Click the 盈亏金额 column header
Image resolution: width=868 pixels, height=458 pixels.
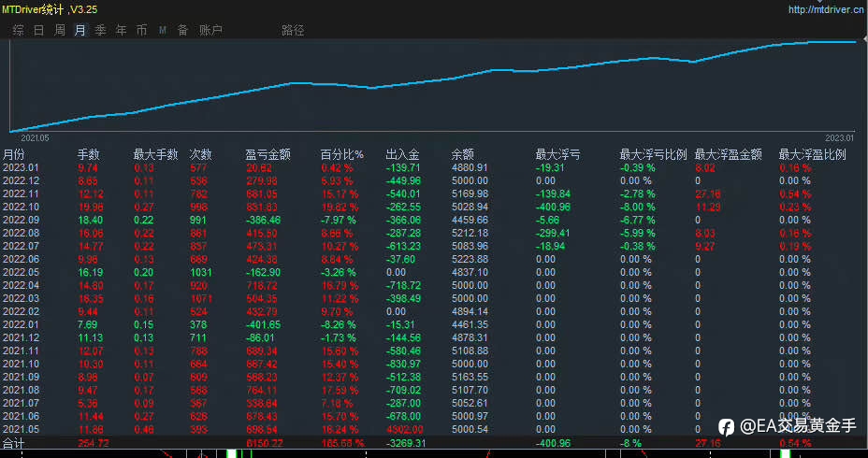pos(268,154)
